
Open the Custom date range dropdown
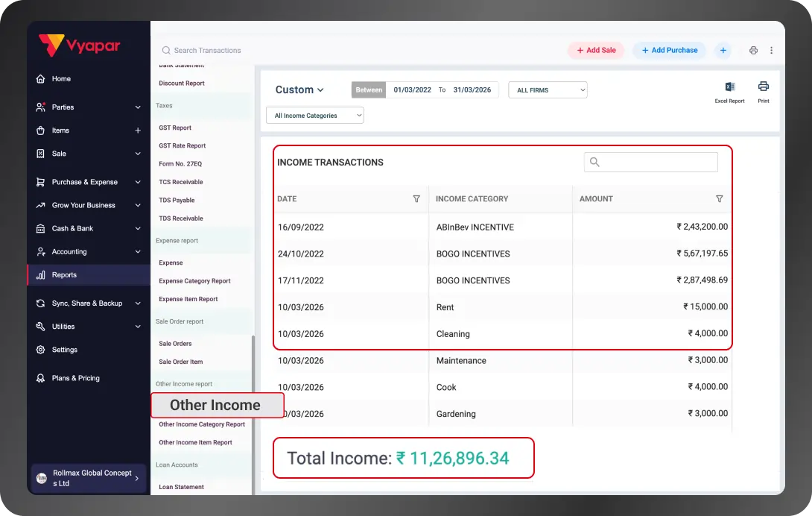pos(299,89)
